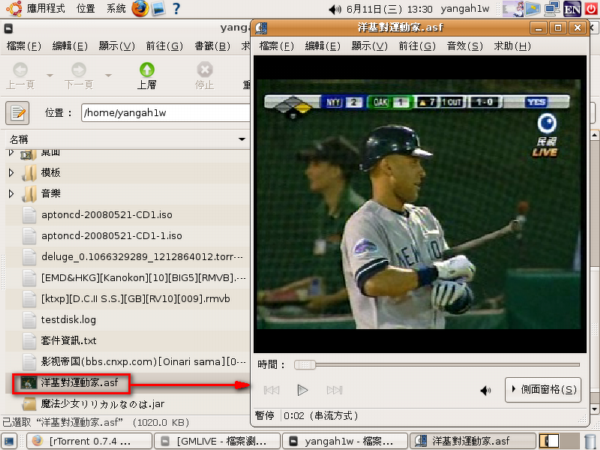
Task: Open video player 顯示(V) menu
Action: coord(369,46)
